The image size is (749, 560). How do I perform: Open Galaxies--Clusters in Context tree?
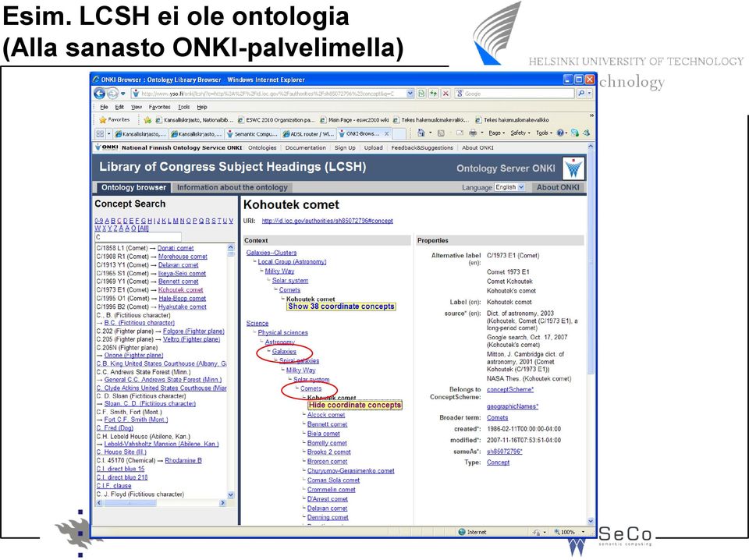[272, 253]
